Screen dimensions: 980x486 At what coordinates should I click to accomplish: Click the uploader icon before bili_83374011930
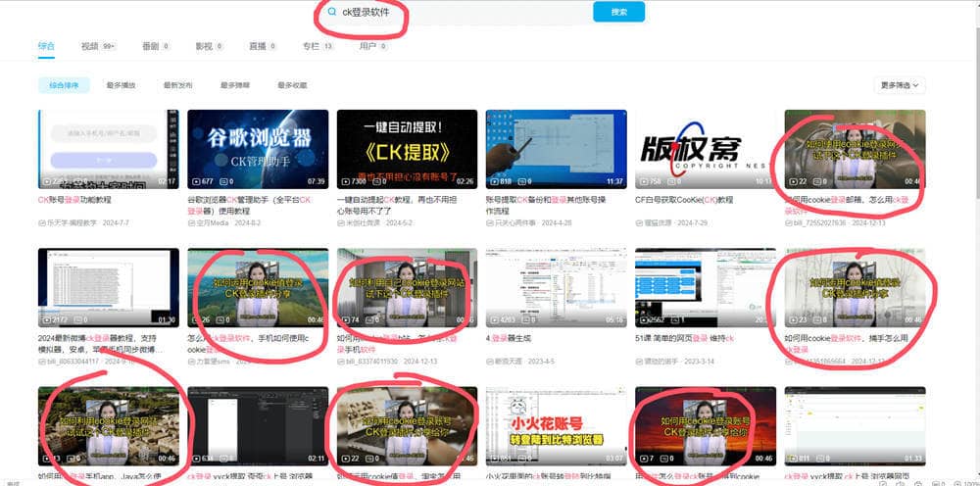[340, 361]
